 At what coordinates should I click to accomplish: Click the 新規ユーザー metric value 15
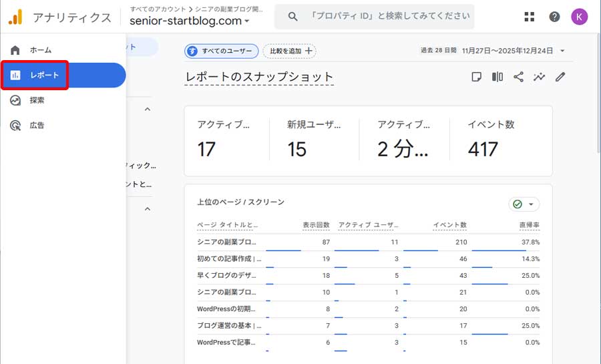click(x=297, y=149)
